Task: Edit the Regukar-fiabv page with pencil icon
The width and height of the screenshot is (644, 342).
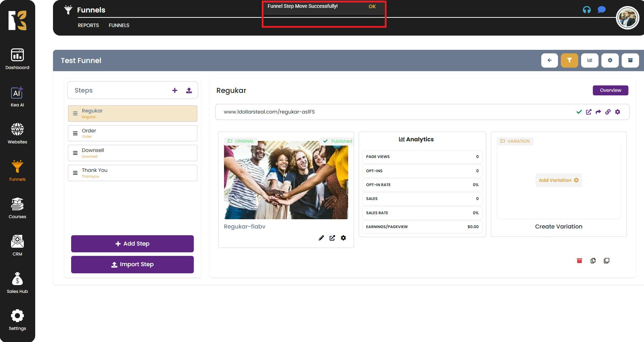Action: (321, 238)
